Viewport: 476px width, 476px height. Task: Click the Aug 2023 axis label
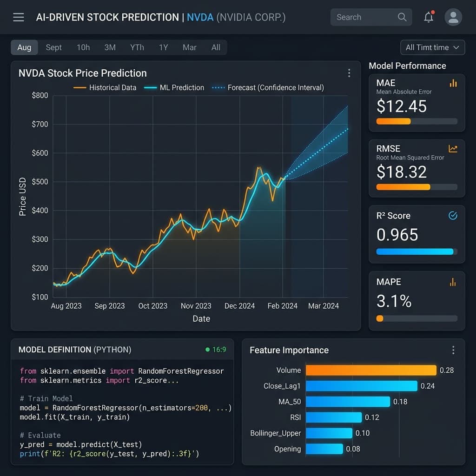[x=66, y=306]
